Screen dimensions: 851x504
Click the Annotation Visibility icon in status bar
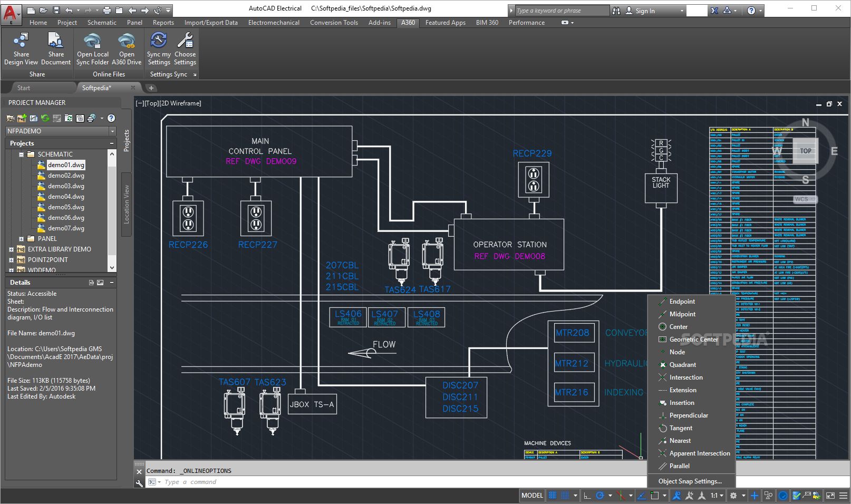676,496
